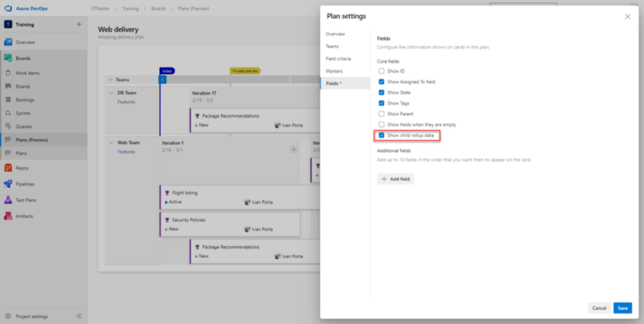
Task: Click the Test Plans flask icon
Action: [x=8, y=200]
